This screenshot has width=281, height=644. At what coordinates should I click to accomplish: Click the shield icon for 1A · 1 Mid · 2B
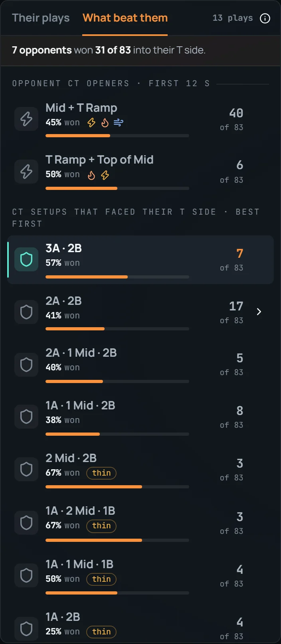[x=26, y=417]
